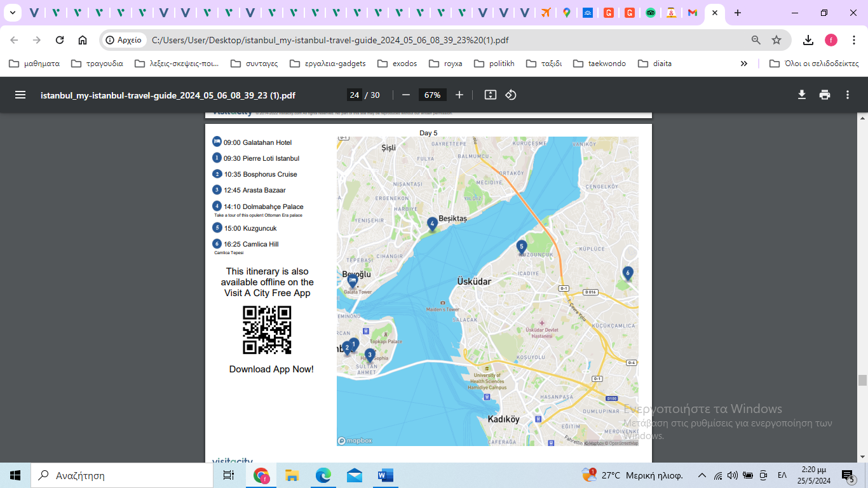Click the zoom in plus button

(x=459, y=95)
